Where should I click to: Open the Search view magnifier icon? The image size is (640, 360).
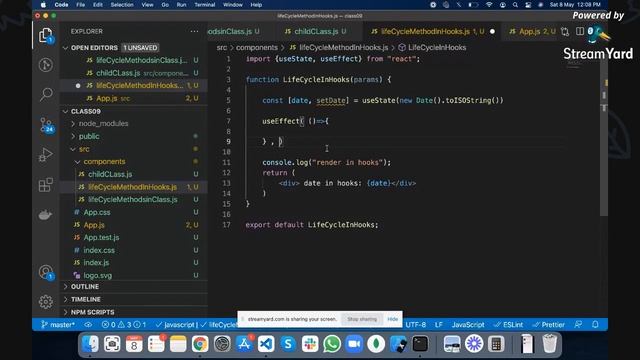46,94
